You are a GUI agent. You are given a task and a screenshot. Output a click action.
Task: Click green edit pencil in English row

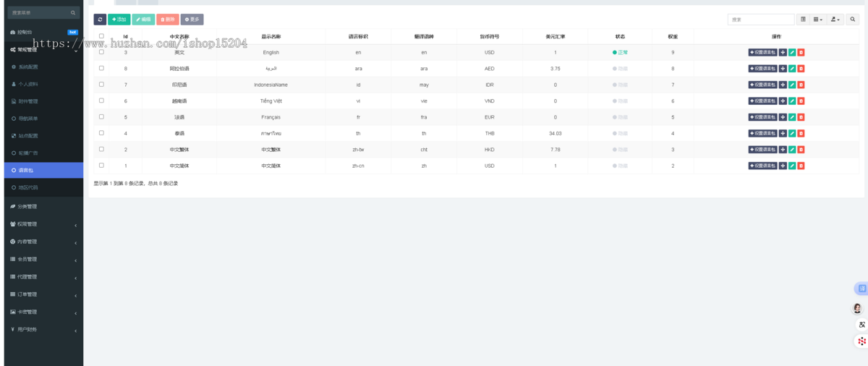[x=792, y=53]
